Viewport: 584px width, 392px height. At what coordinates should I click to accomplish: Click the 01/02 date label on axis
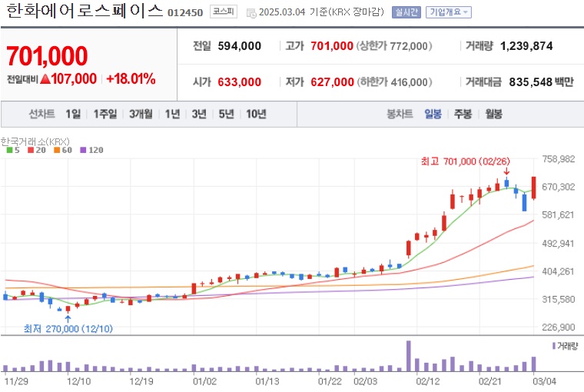[x=204, y=381]
